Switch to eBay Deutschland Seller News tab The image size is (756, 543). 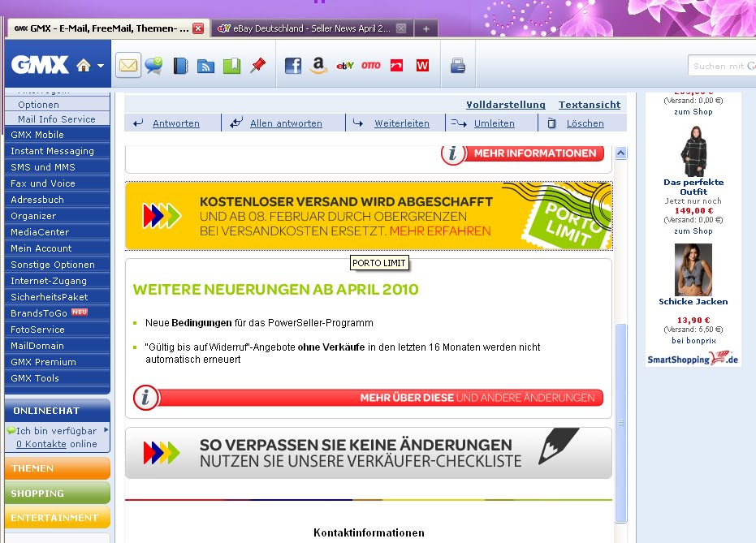click(312, 28)
